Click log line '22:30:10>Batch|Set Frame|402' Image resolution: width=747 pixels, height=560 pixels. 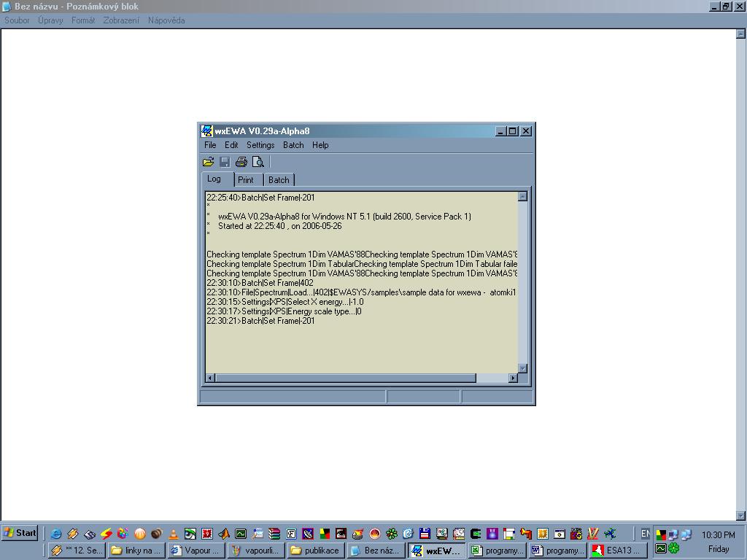260,283
